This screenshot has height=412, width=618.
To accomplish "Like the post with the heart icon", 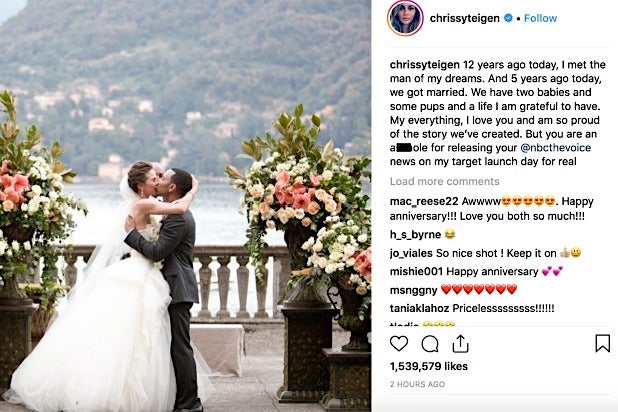I will pos(399,343).
